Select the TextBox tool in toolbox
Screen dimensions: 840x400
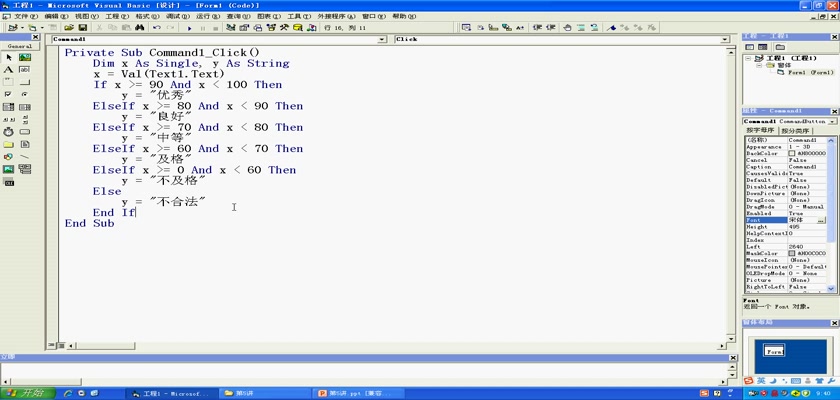(x=24, y=70)
